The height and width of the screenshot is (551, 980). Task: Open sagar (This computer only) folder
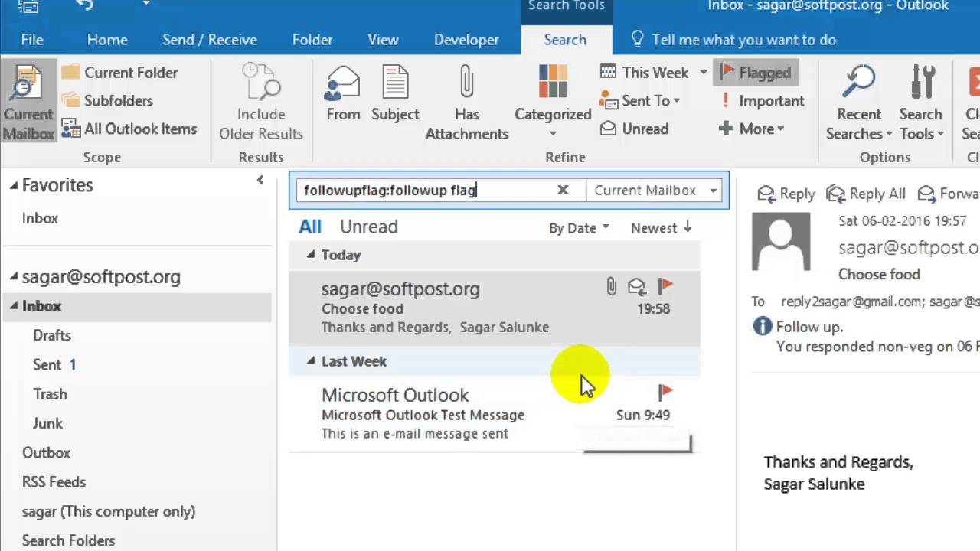[x=109, y=511]
